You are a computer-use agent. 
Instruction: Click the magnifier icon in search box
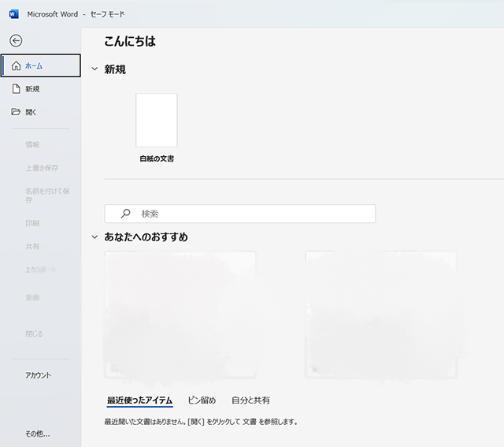pos(125,214)
